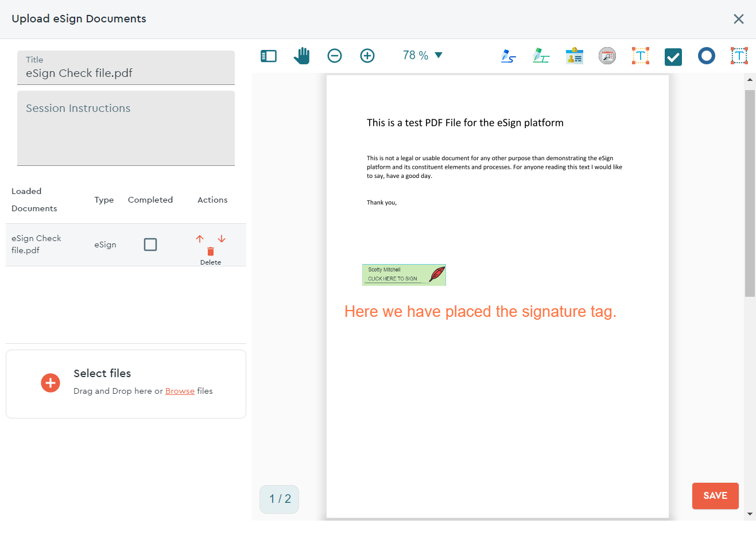756x535 pixels.
Task: Click the Select files heading
Action: [102, 373]
